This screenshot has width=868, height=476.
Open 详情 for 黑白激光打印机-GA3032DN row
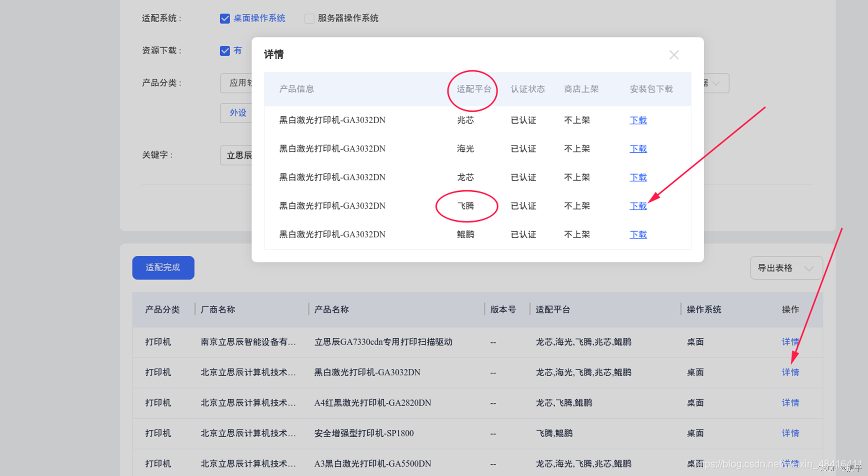pos(790,372)
